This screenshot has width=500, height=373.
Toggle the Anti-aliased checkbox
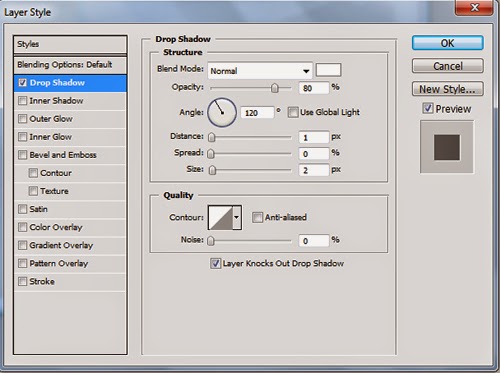[257, 217]
